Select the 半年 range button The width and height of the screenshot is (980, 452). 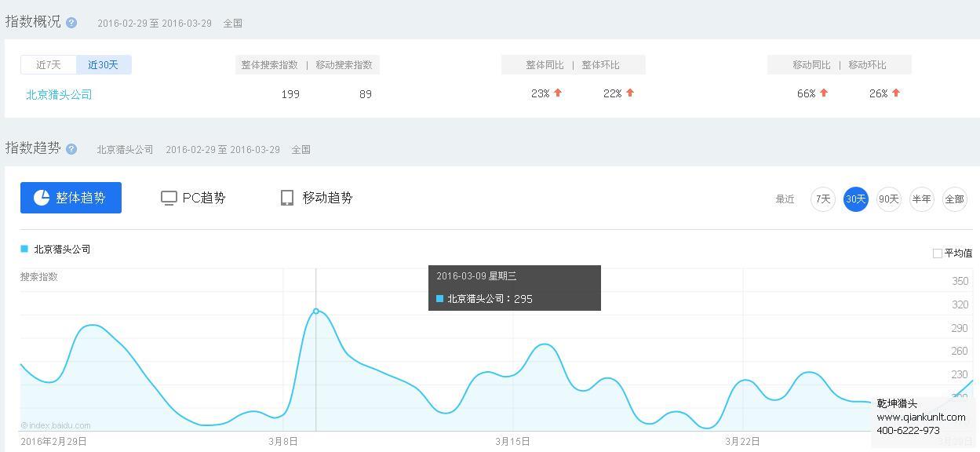[x=921, y=199]
